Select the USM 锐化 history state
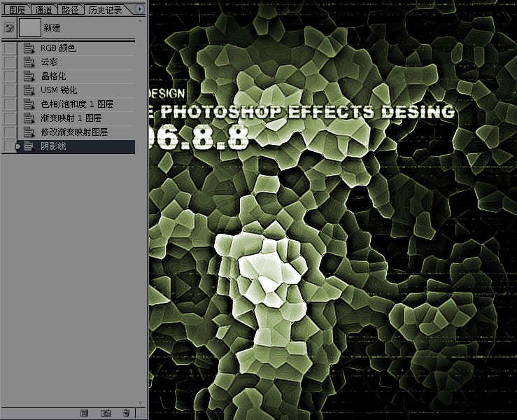Image resolution: width=517 pixels, height=420 pixels. [76, 90]
